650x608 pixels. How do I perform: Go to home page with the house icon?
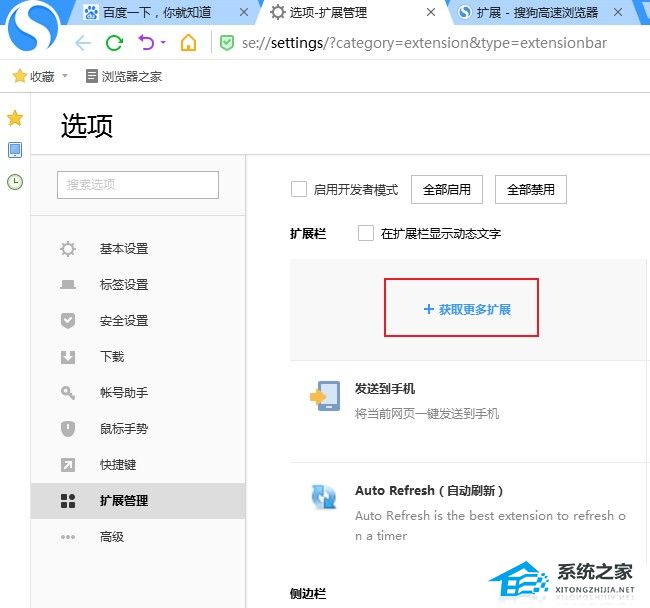[x=188, y=43]
